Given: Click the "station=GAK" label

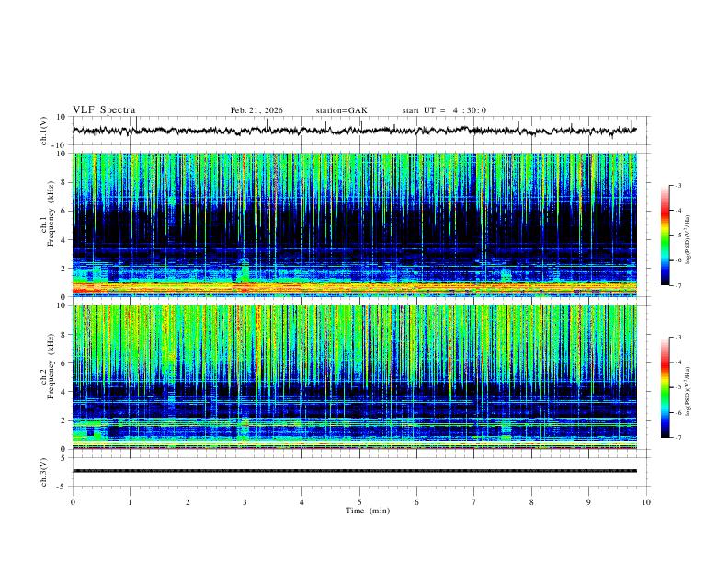Looking at the screenshot, I should click(x=341, y=110).
